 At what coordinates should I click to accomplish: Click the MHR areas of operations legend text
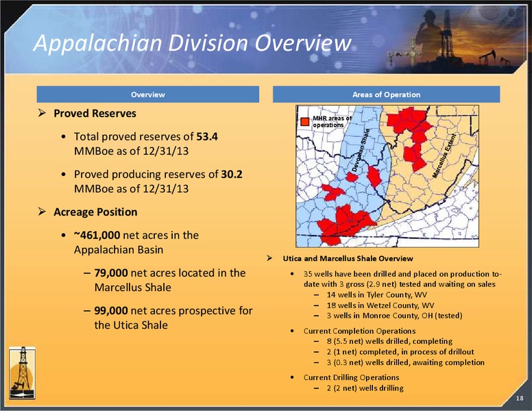pyautogui.click(x=332, y=122)
